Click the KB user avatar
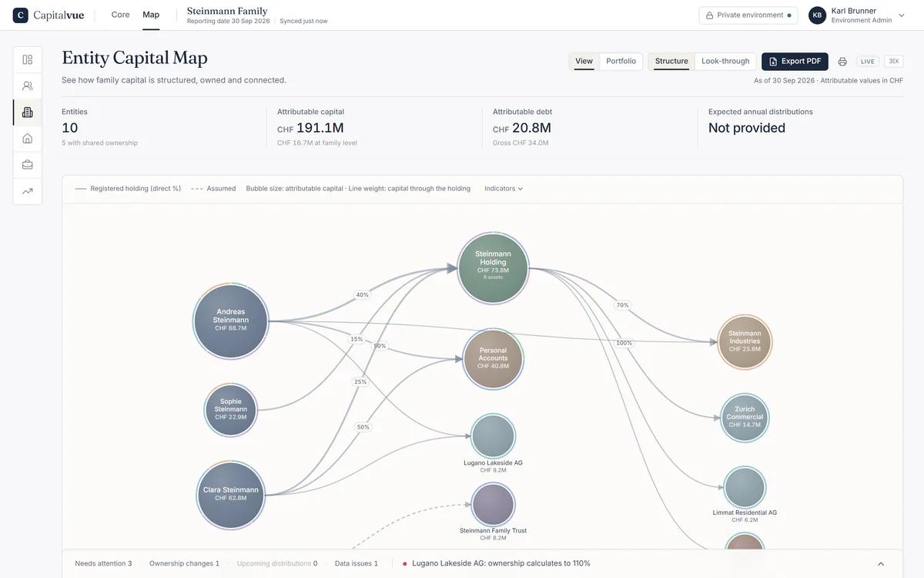 pos(817,15)
